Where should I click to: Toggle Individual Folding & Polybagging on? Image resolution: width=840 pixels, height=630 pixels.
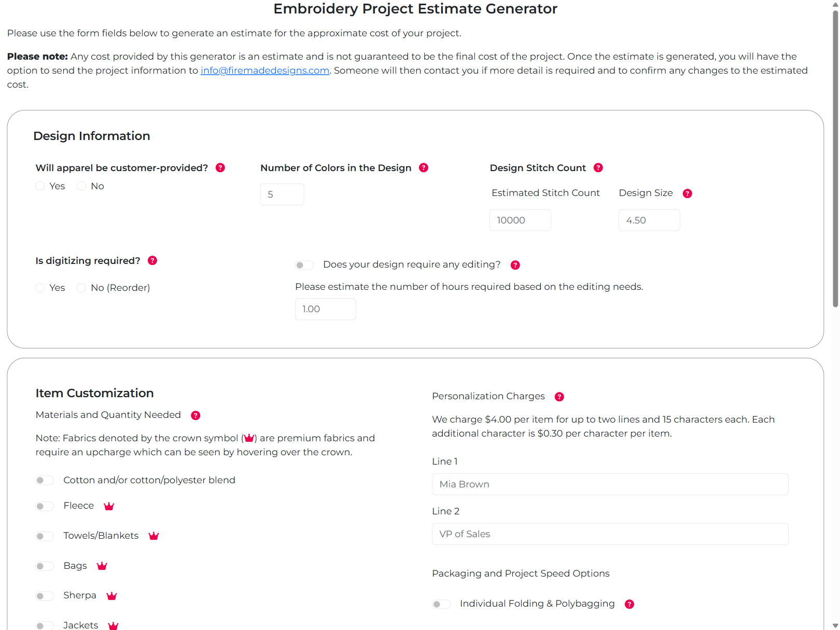pyautogui.click(x=441, y=604)
